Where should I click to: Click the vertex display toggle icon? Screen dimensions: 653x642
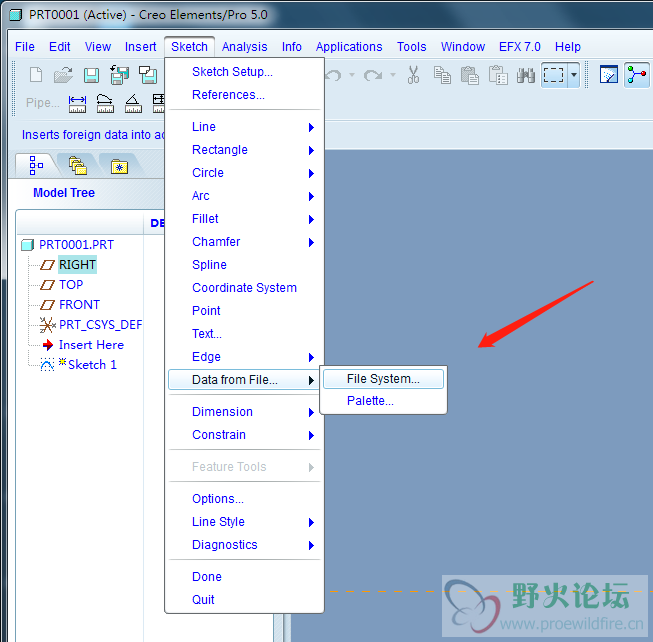click(636, 75)
